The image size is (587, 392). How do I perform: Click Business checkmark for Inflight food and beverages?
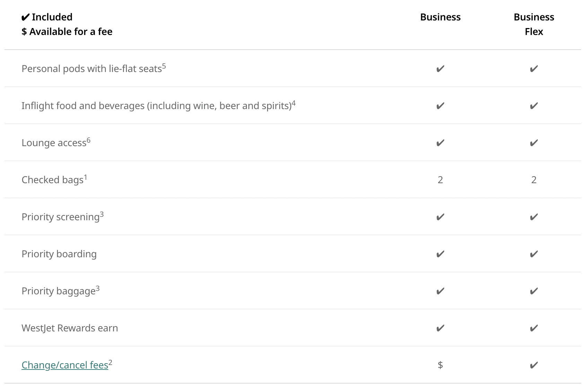(x=440, y=106)
